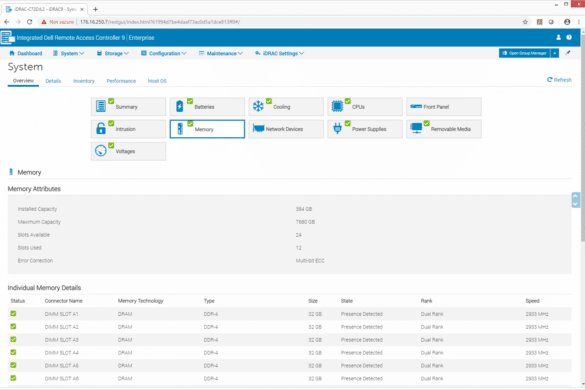This screenshot has width=585, height=390.
Task: Expand the arrow next to Open Group Manager
Action: click(555, 53)
